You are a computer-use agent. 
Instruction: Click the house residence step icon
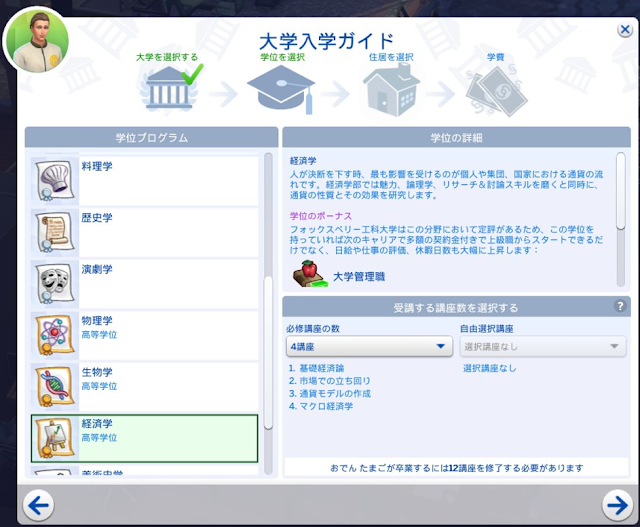click(391, 89)
